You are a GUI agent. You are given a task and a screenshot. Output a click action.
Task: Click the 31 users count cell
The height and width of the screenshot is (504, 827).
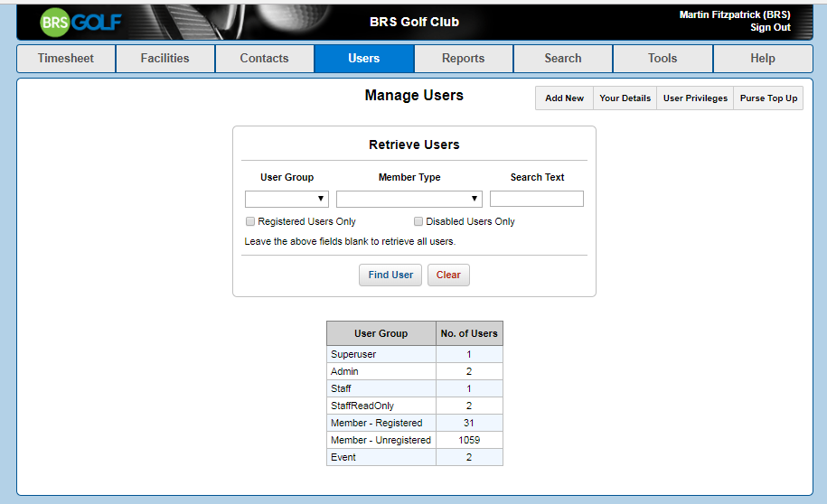469,423
